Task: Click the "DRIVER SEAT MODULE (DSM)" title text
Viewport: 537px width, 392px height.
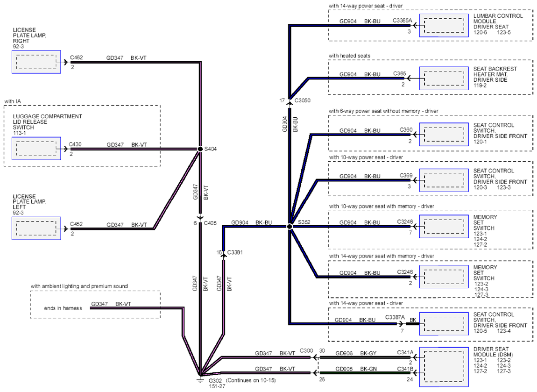Action: click(493, 352)
